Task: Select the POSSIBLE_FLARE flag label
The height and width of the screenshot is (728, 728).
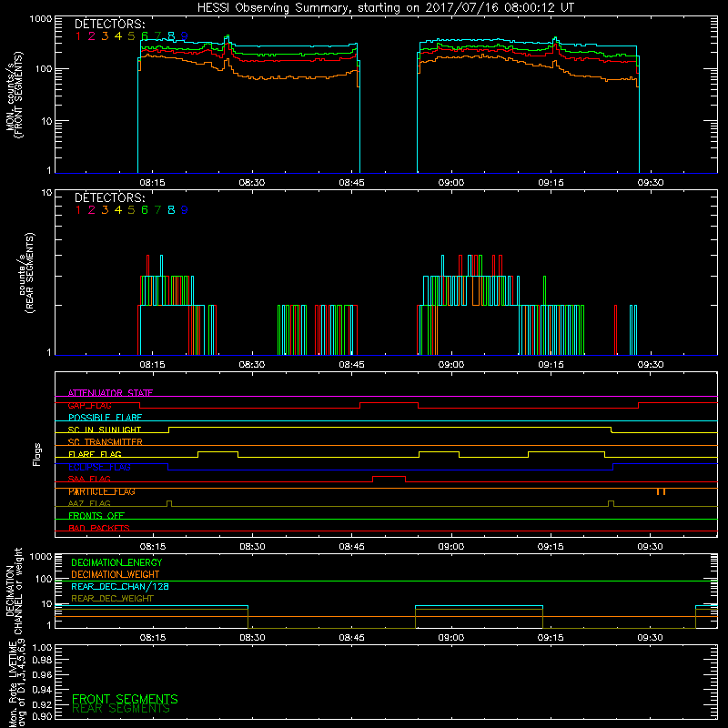Action: 105,418
